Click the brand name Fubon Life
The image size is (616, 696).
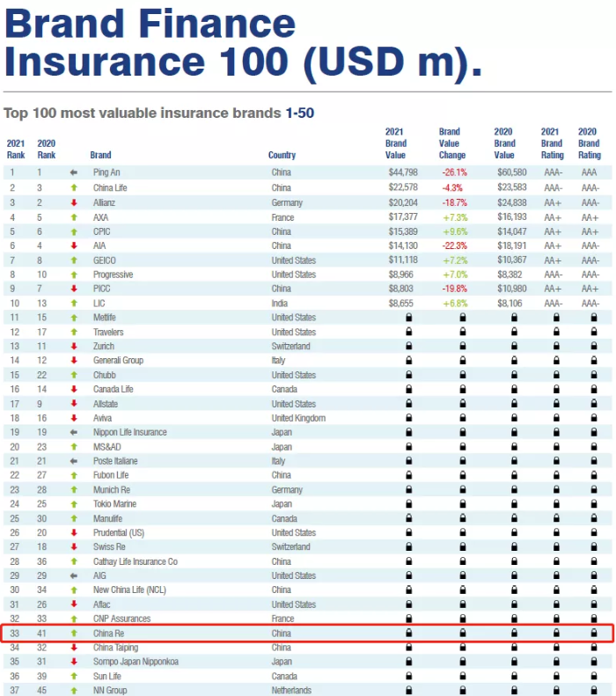click(111, 475)
